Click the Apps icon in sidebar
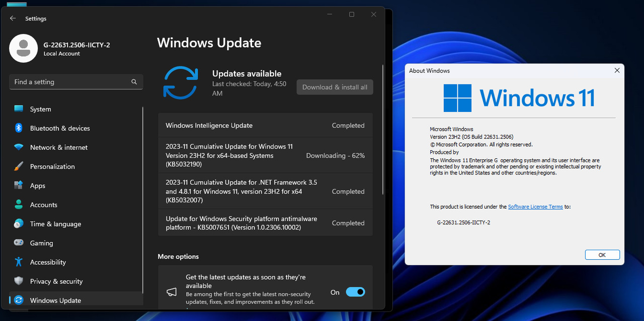Screen dimensions: 644x321 coord(19,185)
